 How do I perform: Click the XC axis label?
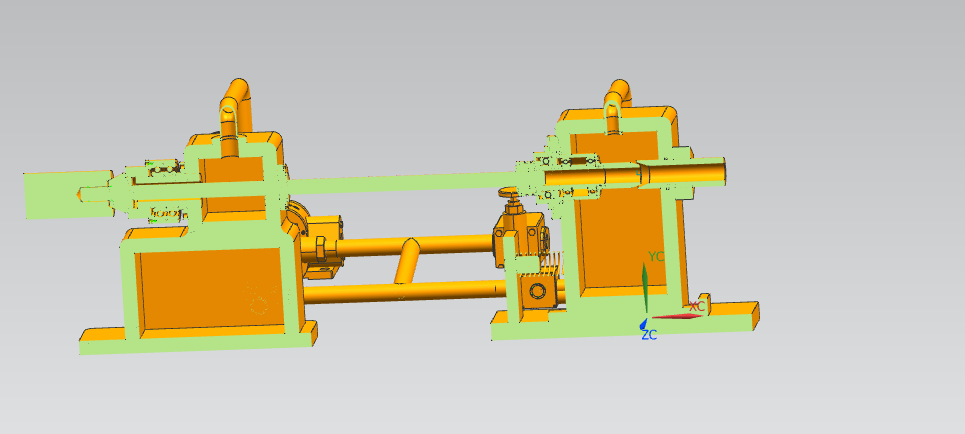click(x=697, y=306)
